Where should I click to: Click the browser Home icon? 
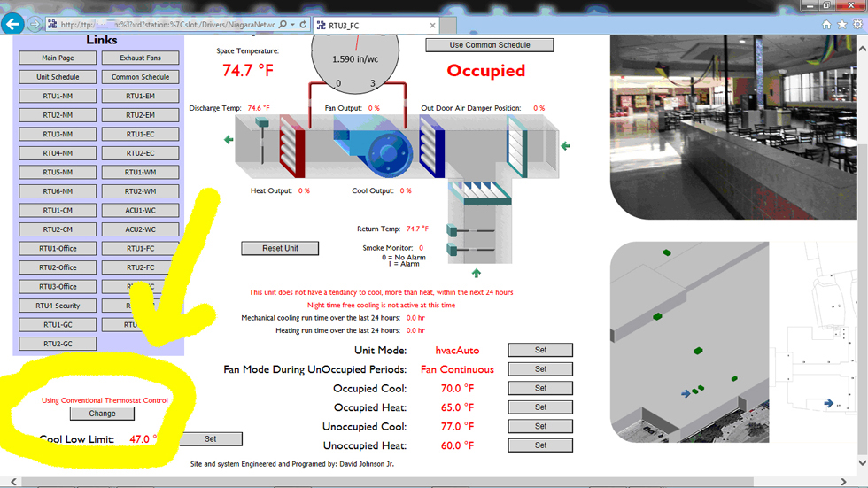pyautogui.click(x=826, y=24)
